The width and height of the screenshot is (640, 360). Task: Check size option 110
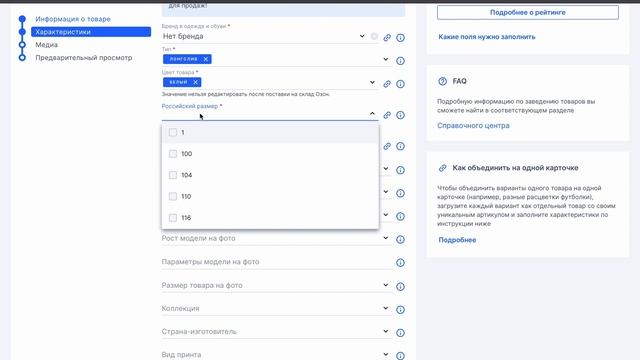[173, 196]
